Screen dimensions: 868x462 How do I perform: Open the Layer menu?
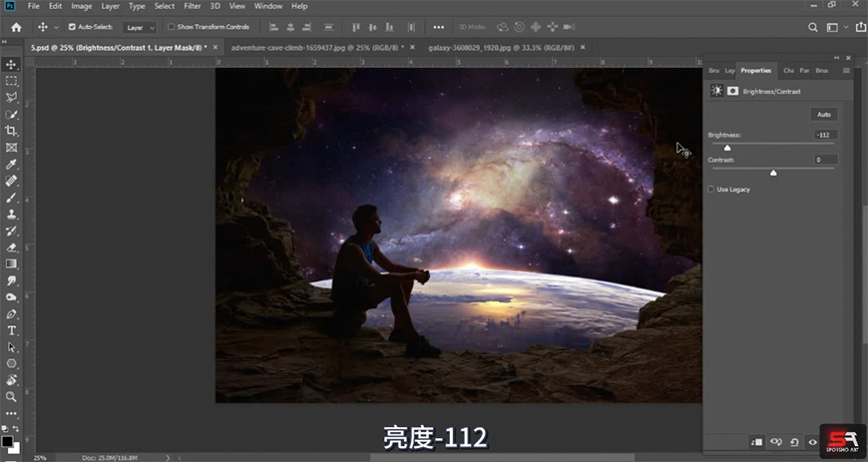pyautogui.click(x=110, y=6)
